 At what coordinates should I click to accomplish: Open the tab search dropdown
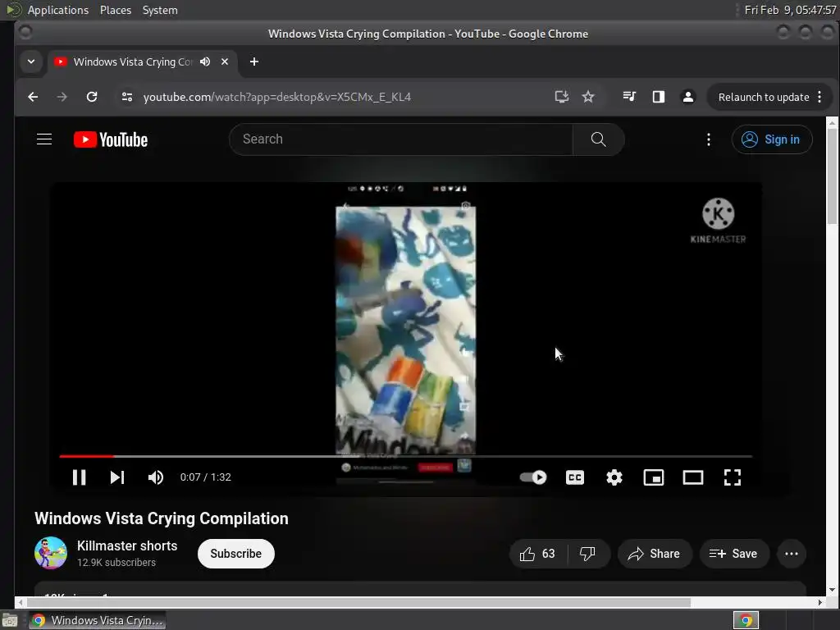(x=31, y=62)
